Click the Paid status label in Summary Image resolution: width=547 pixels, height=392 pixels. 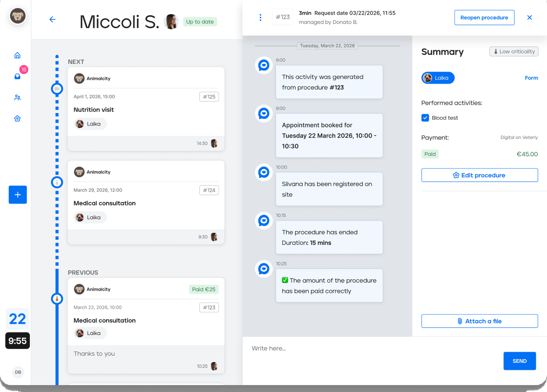point(430,154)
